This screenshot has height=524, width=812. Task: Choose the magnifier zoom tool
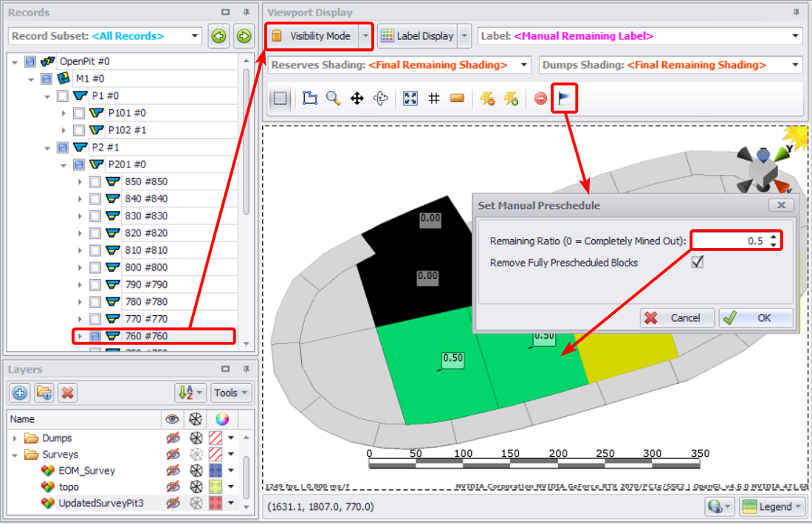tap(333, 98)
